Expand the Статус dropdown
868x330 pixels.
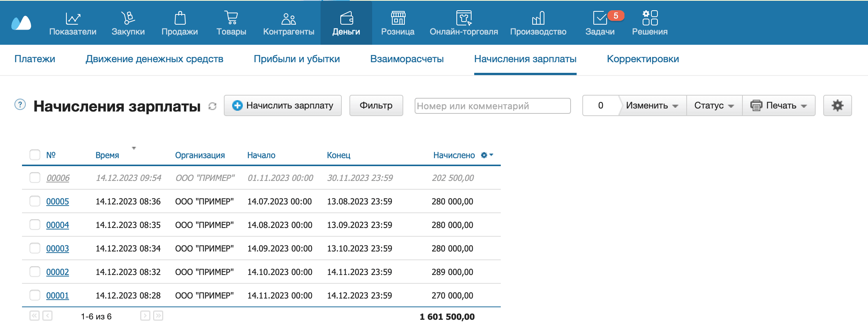point(714,105)
